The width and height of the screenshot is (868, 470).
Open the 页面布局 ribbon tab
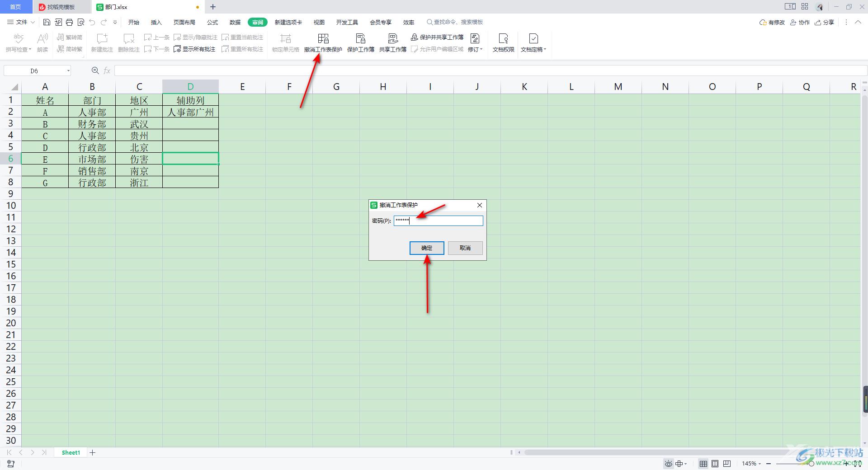(184, 22)
